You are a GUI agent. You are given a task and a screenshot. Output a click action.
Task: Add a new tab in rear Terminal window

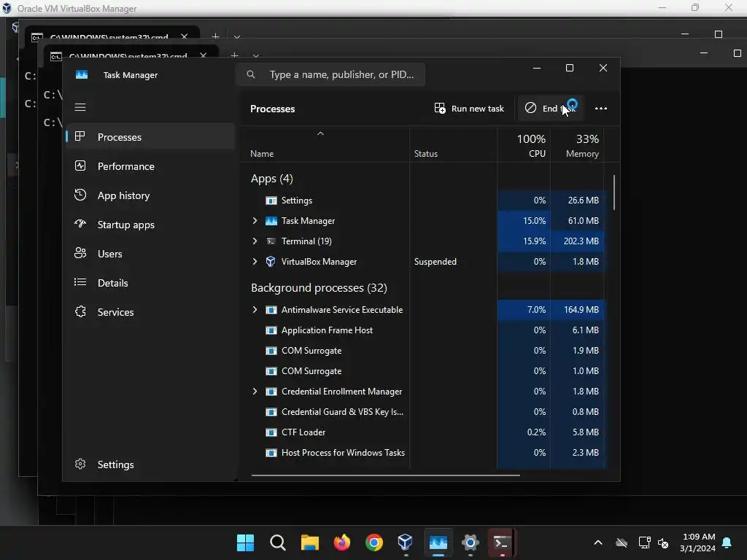point(215,36)
